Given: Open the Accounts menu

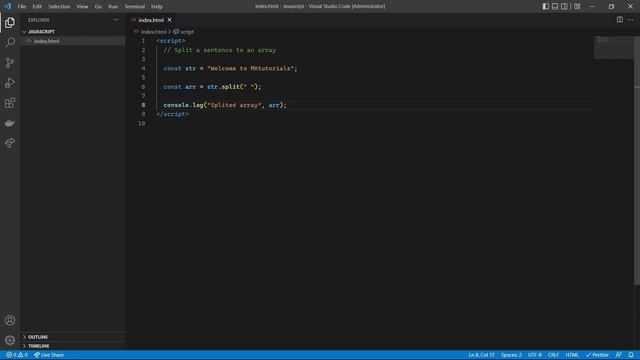Looking at the screenshot, I should [10, 320].
